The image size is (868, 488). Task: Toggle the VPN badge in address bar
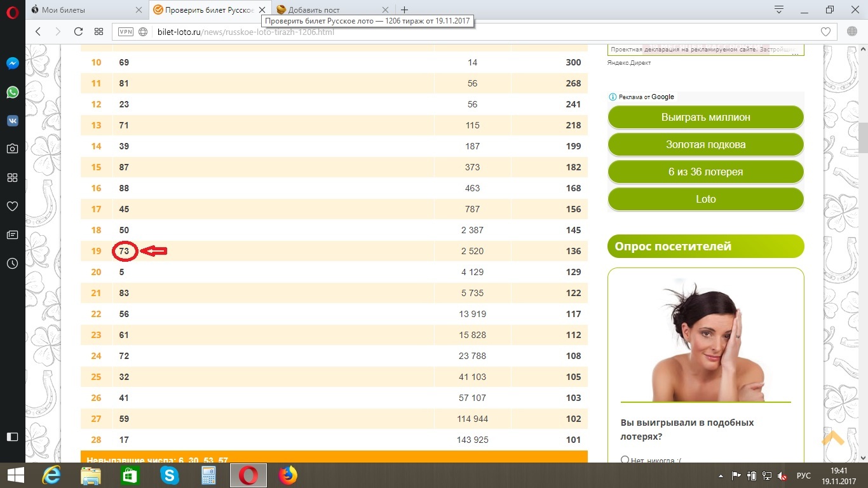(126, 32)
